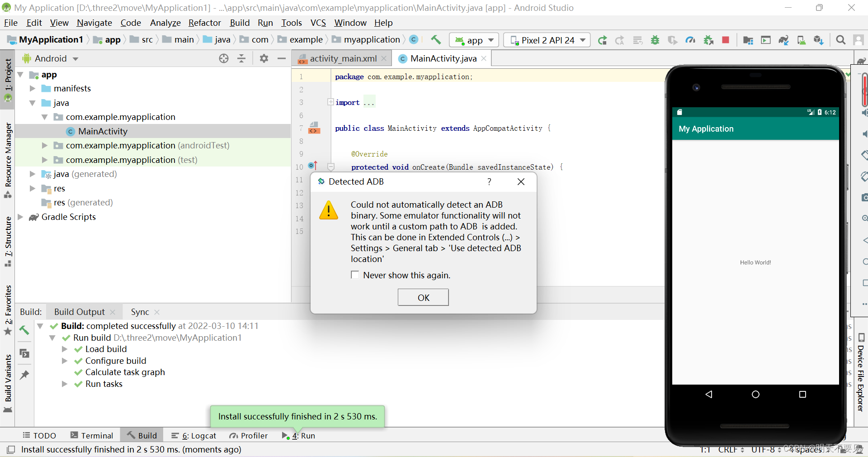Open the Profiler tool window
Image resolution: width=868 pixels, height=457 pixels.
tap(249, 435)
